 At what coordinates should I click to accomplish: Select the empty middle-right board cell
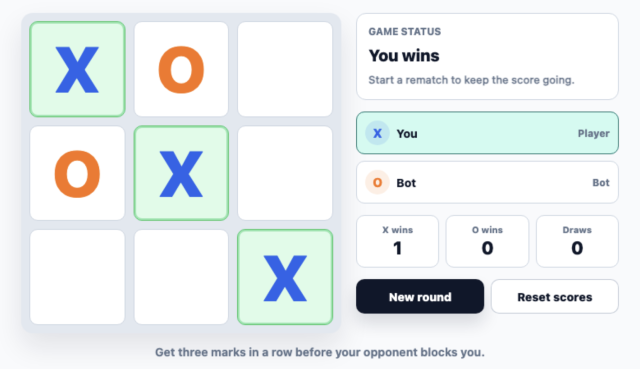[x=285, y=173]
